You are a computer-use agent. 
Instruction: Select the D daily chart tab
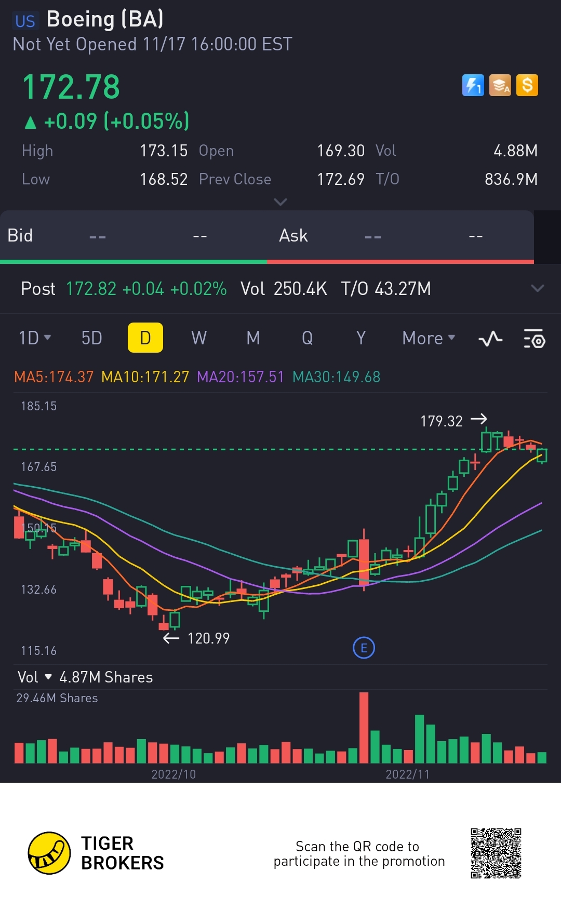click(145, 338)
